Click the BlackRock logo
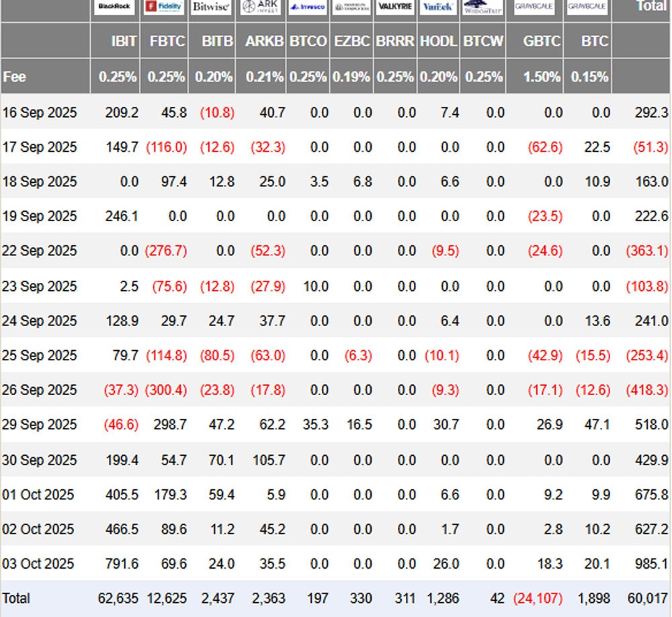672x617 pixels. (115, 7)
